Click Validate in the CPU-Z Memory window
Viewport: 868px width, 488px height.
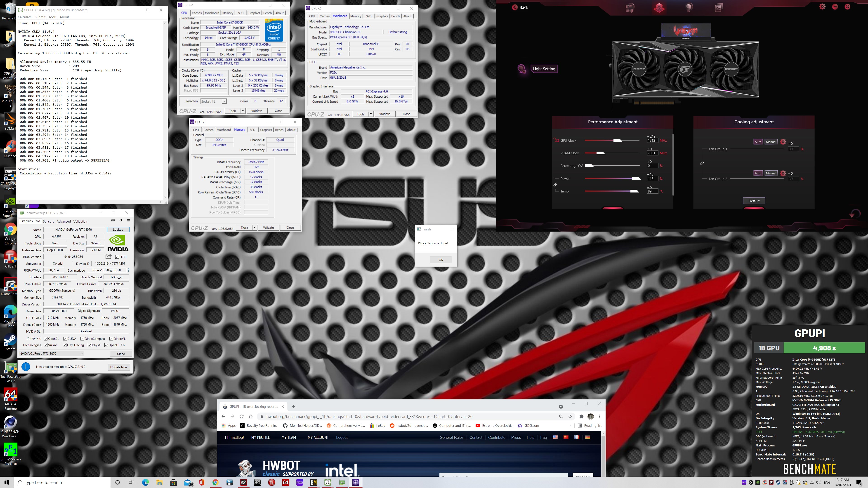pos(268,228)
